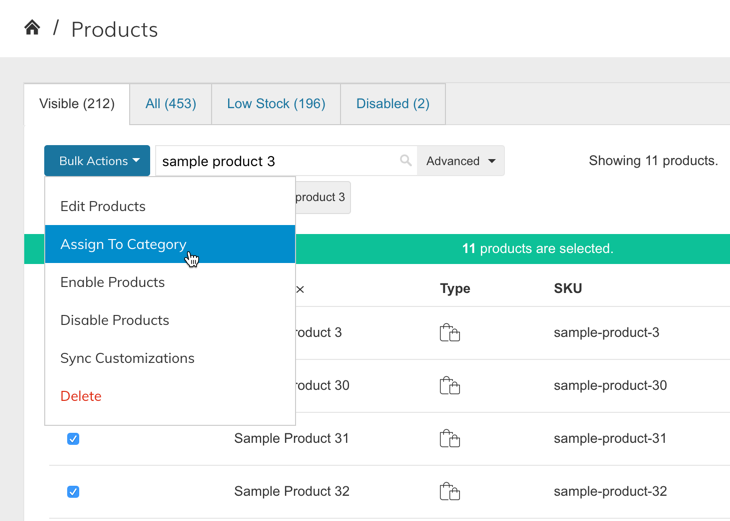Screen dimensions: 730x521
Task: Click product type icon for Sample Product 31
Action: 450,439
